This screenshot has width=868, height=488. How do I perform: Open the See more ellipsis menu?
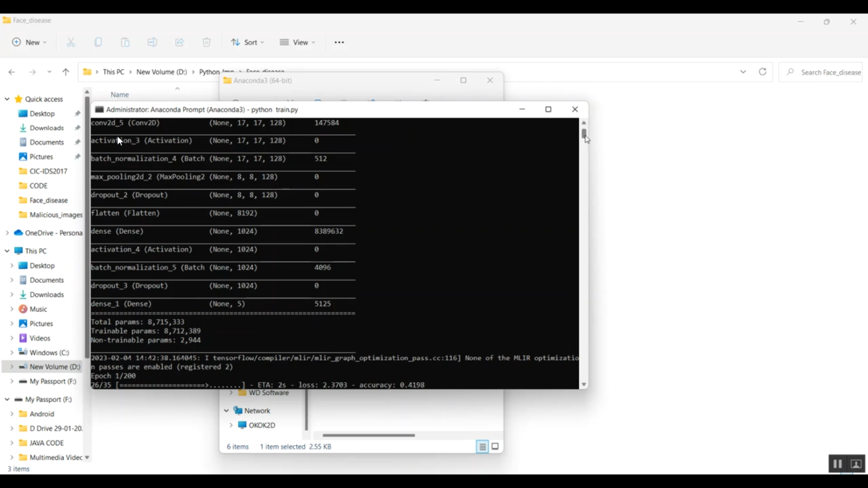point(339,42)
